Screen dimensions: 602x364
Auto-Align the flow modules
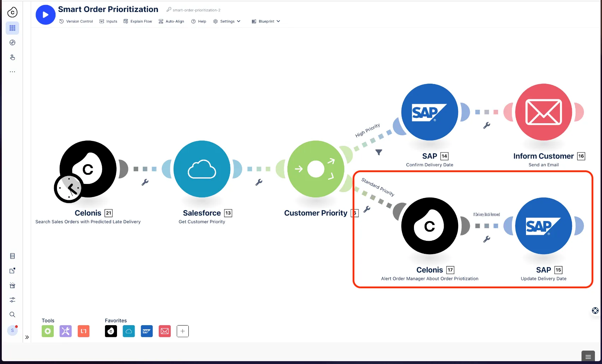(171, 22)
